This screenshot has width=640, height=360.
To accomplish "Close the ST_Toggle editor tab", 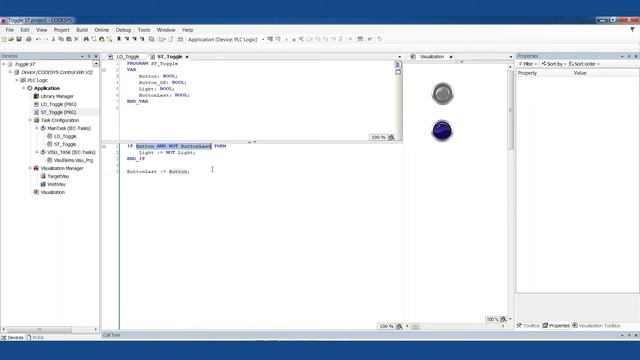I will [187, 57].
